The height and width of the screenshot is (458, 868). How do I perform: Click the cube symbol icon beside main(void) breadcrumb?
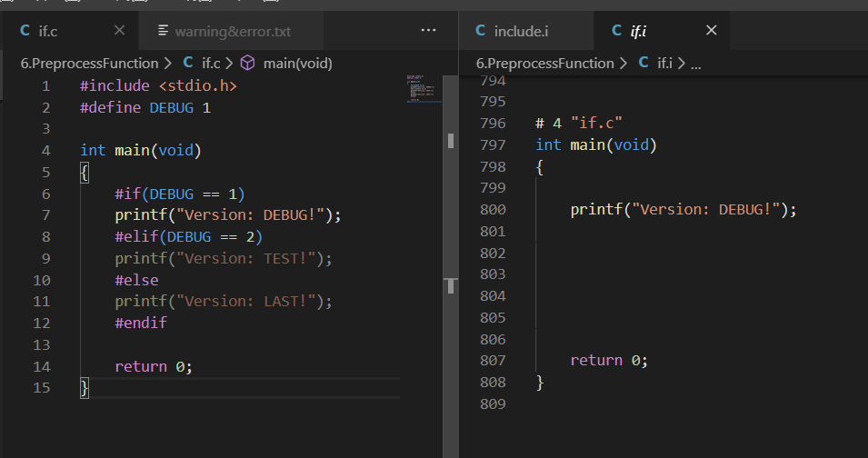(x=247, y=64)
